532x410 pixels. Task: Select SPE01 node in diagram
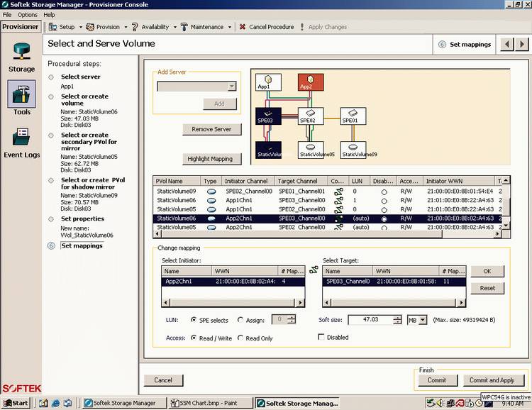[x=353, y=116]
